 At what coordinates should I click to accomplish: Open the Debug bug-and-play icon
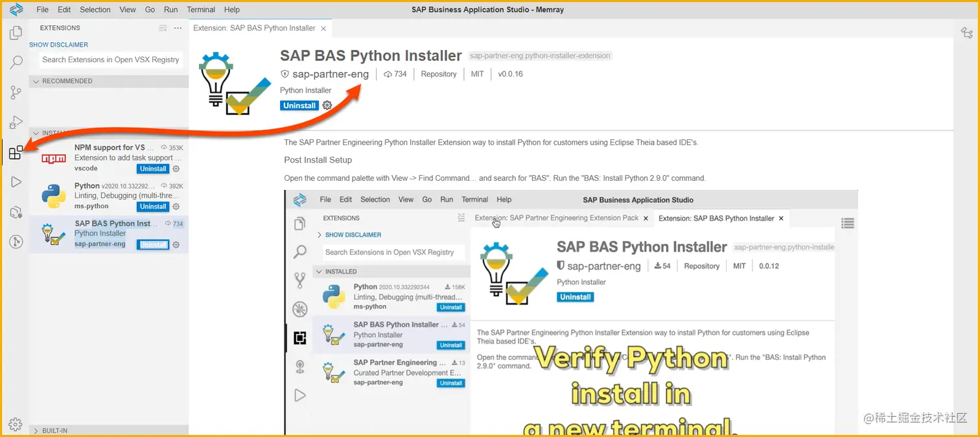(16, 123)
